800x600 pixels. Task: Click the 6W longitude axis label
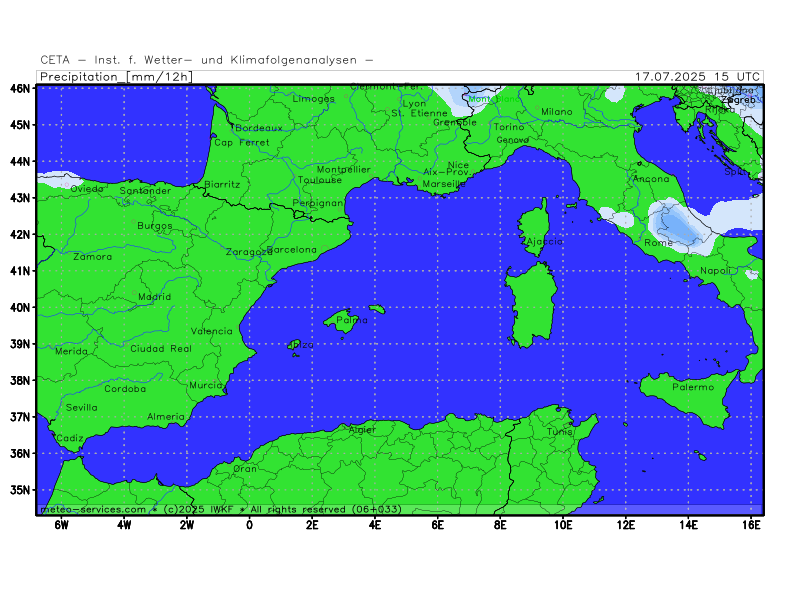[61, 525]
